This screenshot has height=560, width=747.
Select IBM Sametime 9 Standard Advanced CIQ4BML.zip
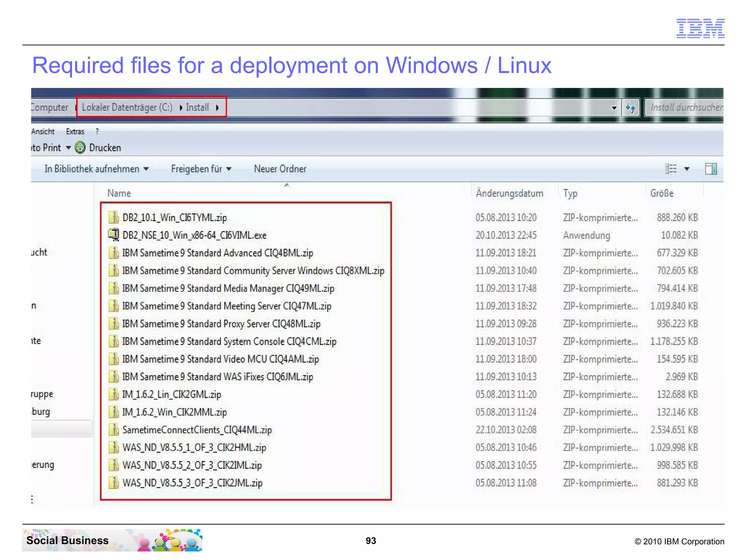click(x=218, y=253)
